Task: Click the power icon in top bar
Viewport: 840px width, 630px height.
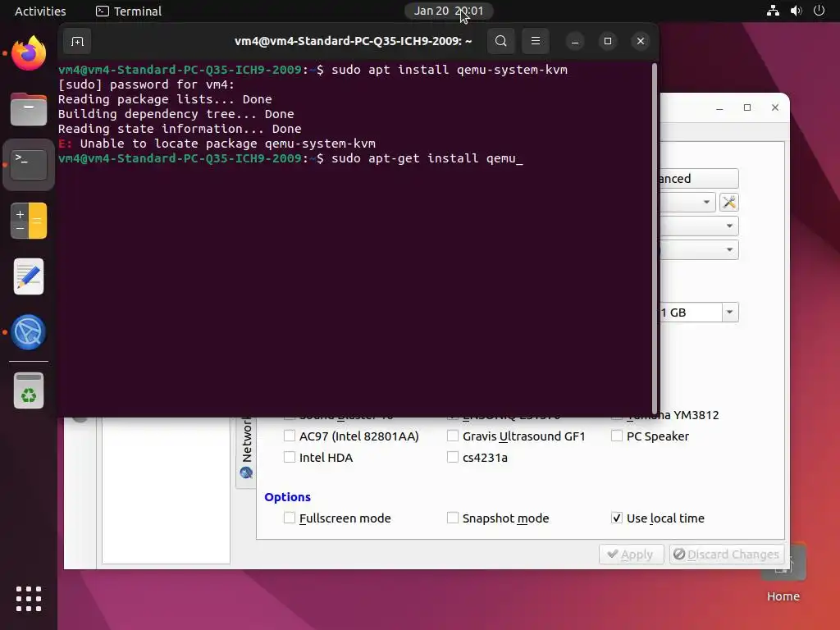Action: (x=819, y=11)
